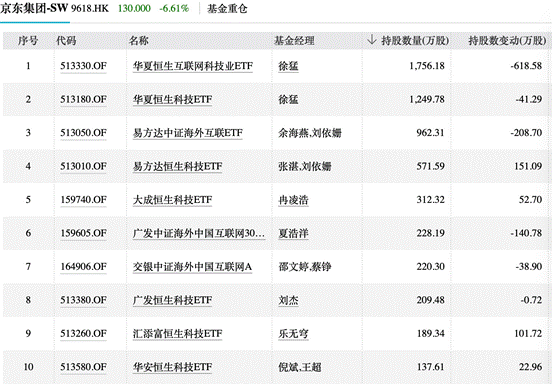Select holding value 1,756.18
The width and height of the screenshot is (552, 384).
point(427,66)
